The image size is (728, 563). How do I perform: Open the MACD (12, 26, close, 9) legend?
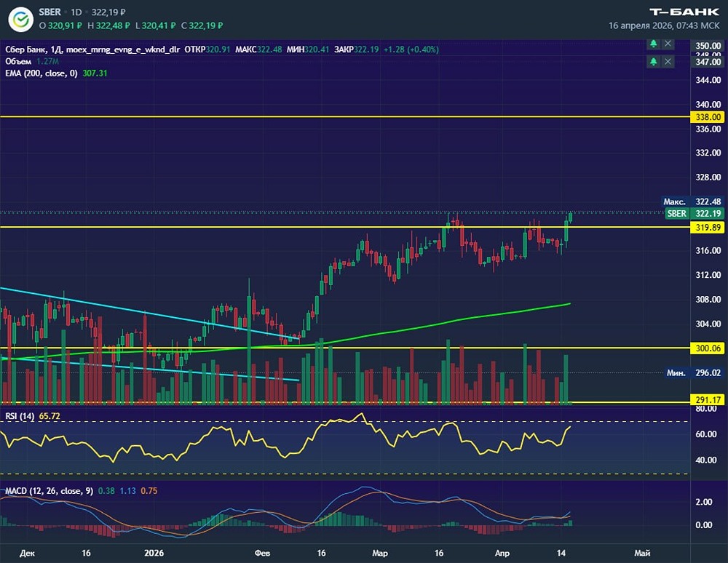coord(49,491)
